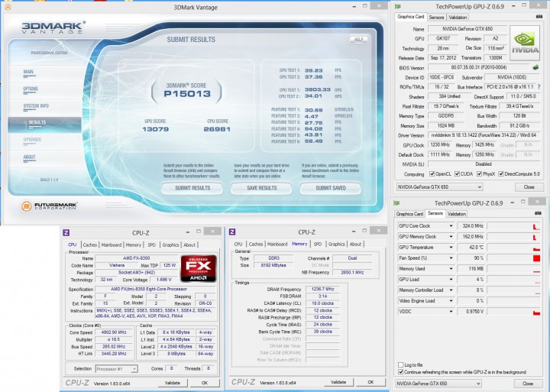Screen dimensions: 550x392
Task: Click Close in the GPU-Z Graphics Card window
Action: [529, 187]
